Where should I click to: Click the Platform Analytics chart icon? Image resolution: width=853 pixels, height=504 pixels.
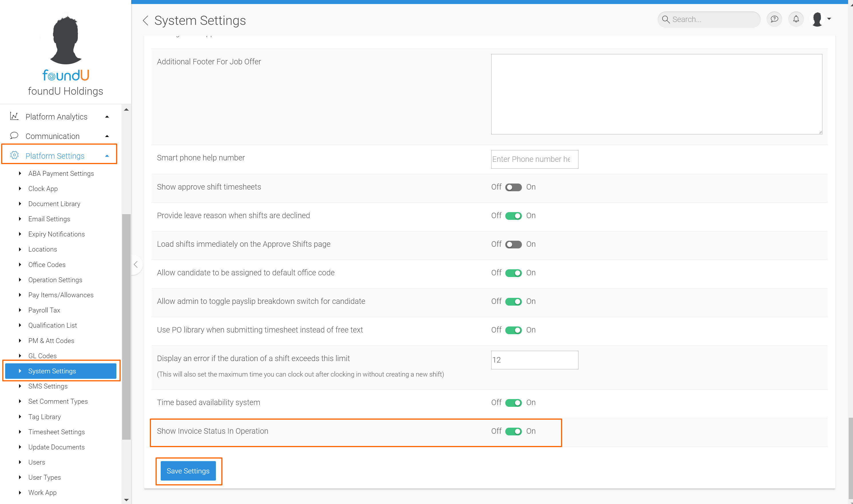point(14,116)
